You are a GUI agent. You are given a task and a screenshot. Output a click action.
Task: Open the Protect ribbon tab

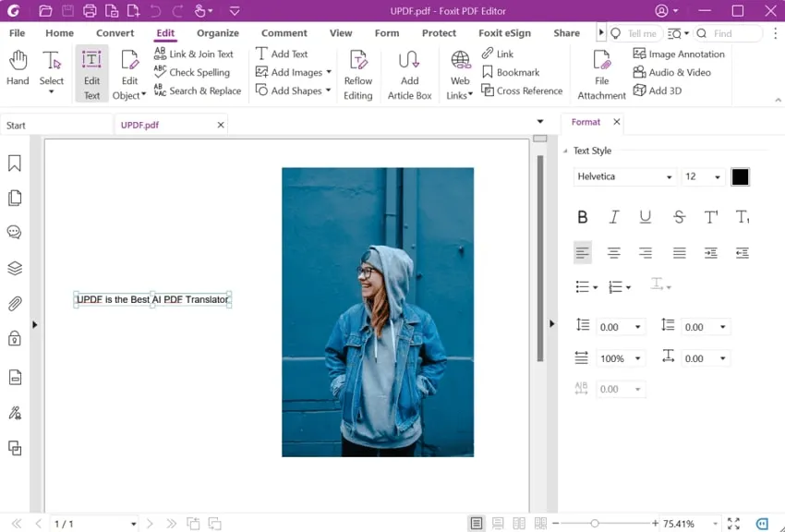pyautogui.click(x=439, y=33)
